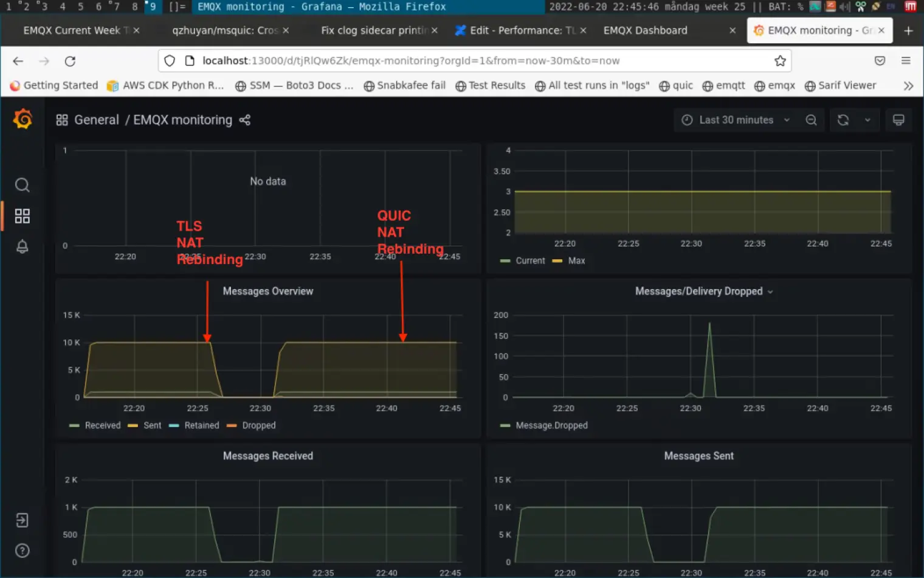924x578 pixels.
Task: Click the sign-in icon at sidebar bottom
Action: pyautogui.click(x=22, y=520)
